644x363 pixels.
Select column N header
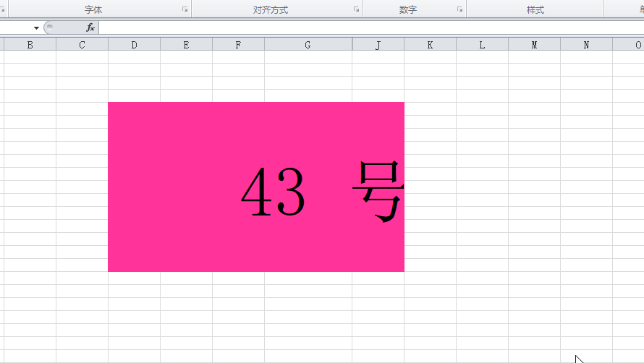[x=586, y=45]
